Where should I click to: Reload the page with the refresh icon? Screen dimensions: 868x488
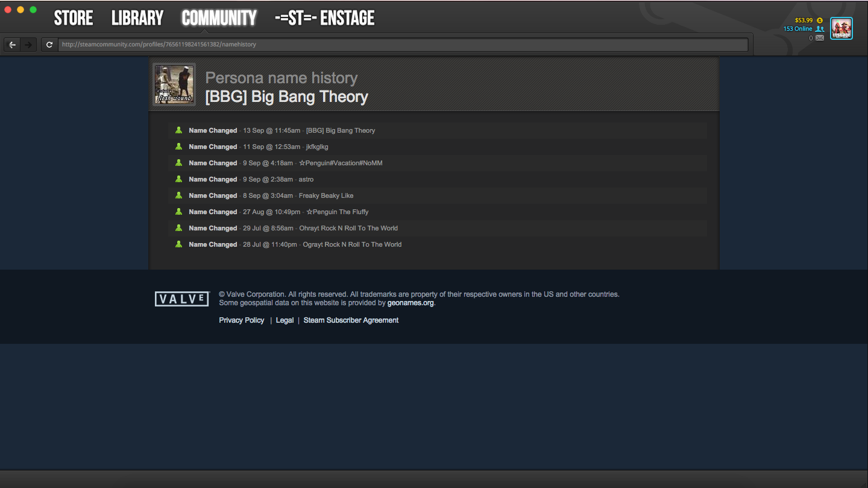pyautogui.click(x=49, y=45)
